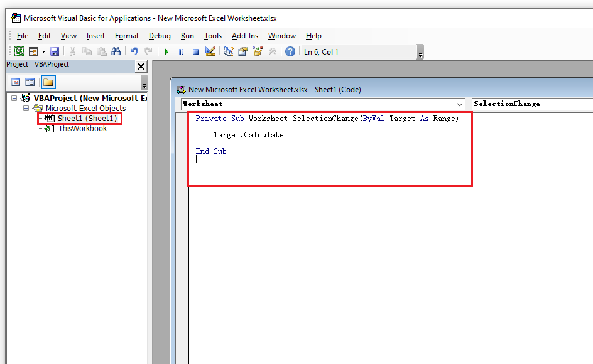Screen dimensions: 593x364
Task: Open the Properties Window using its toolbar icon
Action: point(242,51)
